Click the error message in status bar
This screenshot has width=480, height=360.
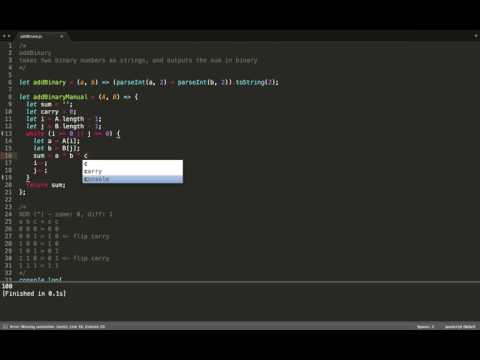point(57,326)
